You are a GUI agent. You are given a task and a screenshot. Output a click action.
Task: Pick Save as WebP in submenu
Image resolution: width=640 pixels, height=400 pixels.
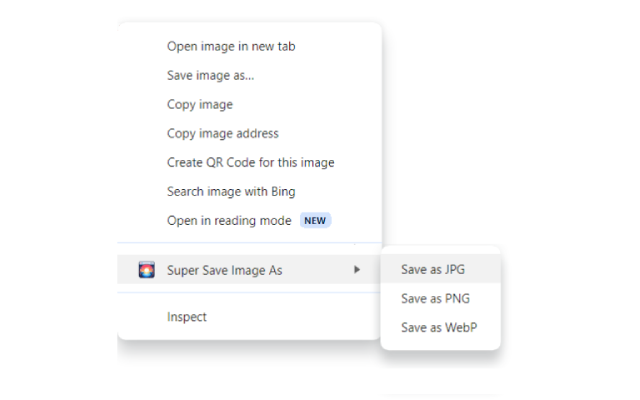coord(438,327)
